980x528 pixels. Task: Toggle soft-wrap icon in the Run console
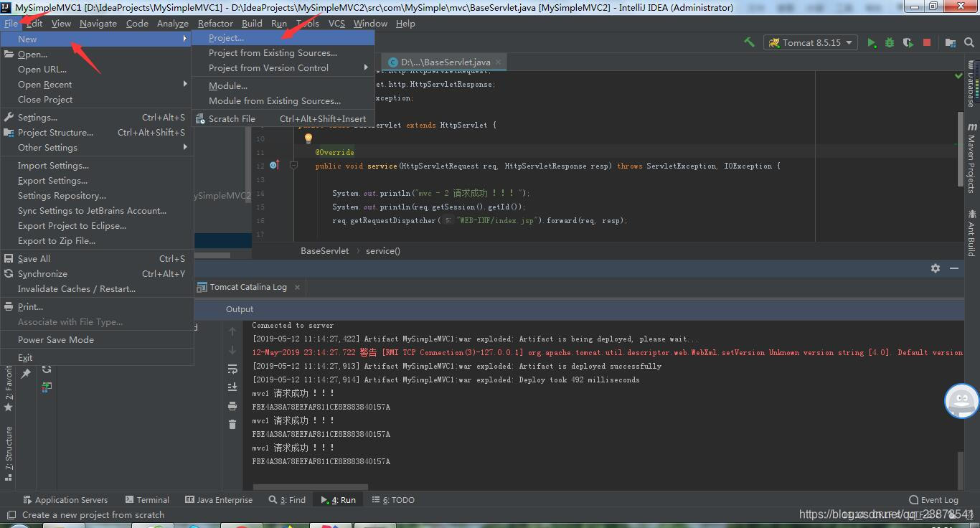point(232,369)
